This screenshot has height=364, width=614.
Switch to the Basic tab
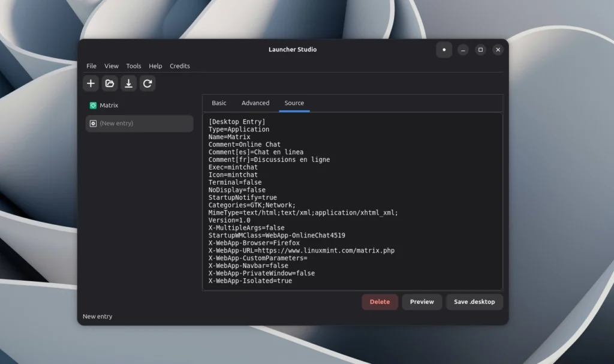[218, 103]
